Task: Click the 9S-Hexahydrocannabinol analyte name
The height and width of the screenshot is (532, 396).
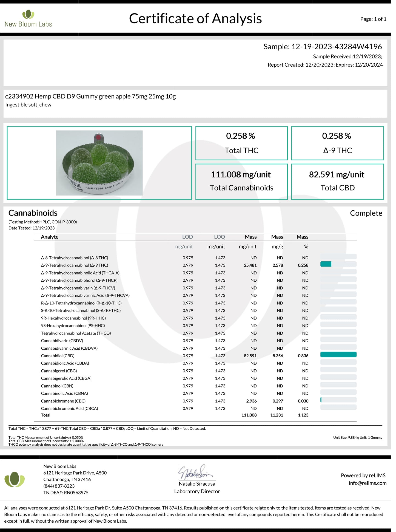Action: coord(73,326)
